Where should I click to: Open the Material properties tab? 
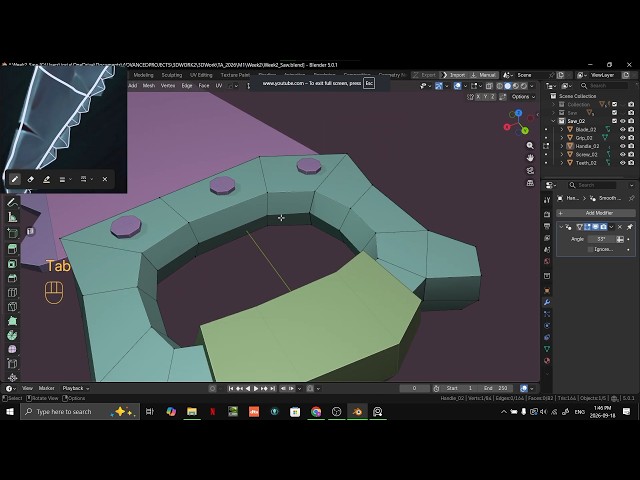pyautogui.click(x=547, y=361)
